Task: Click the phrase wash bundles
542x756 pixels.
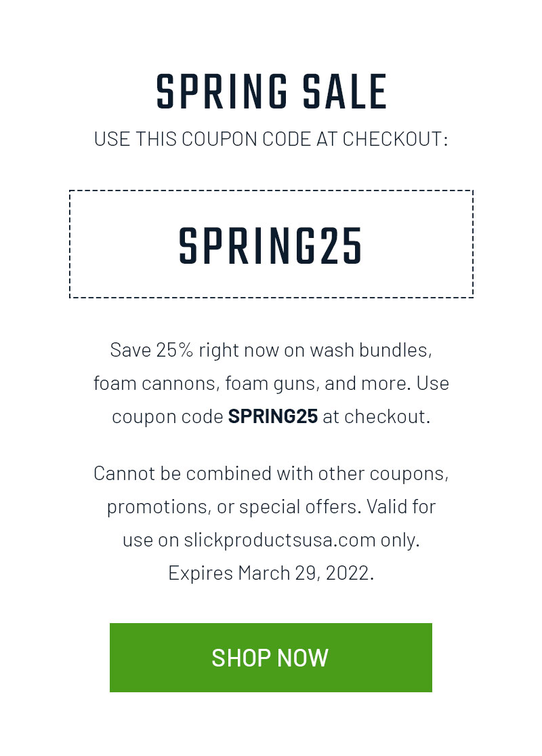Action: point(371,351)
